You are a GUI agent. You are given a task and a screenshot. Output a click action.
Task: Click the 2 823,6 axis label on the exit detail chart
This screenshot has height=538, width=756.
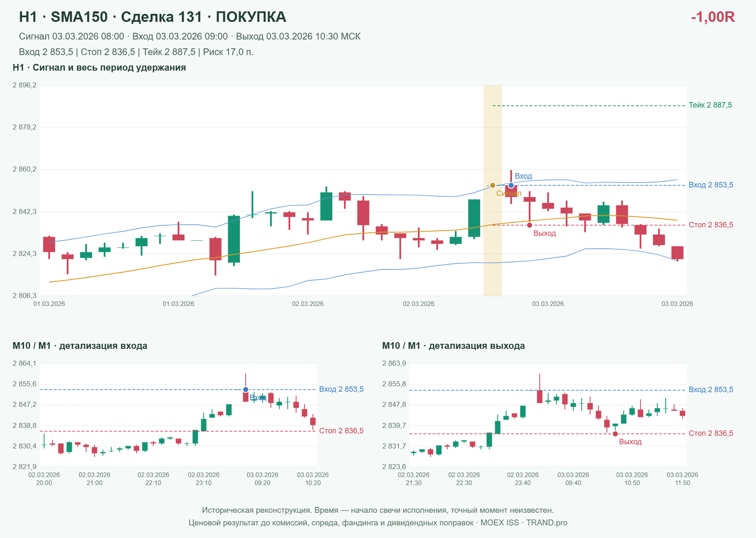pos(394,467)
